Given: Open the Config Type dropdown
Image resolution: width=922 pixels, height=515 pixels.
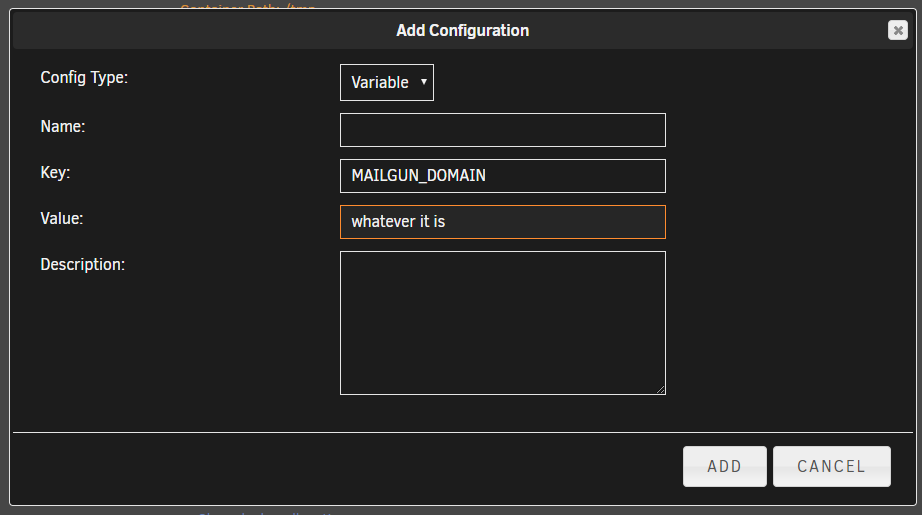Looking at the screenshot, I should click(387, 82).
